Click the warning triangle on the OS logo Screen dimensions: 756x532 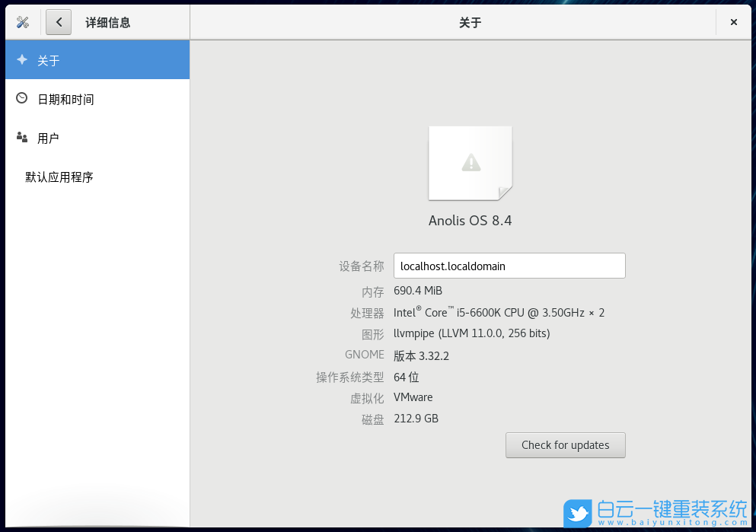[x=471, y=162]
